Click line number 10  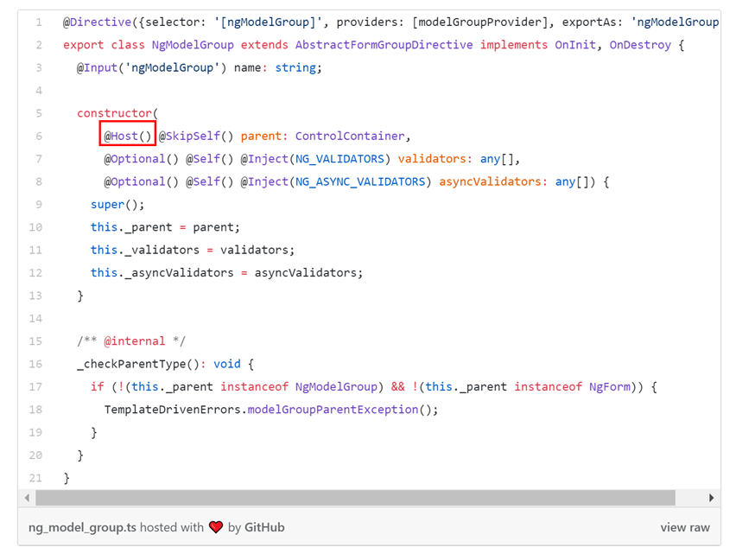pyautogui.click(x=35, y=227)
